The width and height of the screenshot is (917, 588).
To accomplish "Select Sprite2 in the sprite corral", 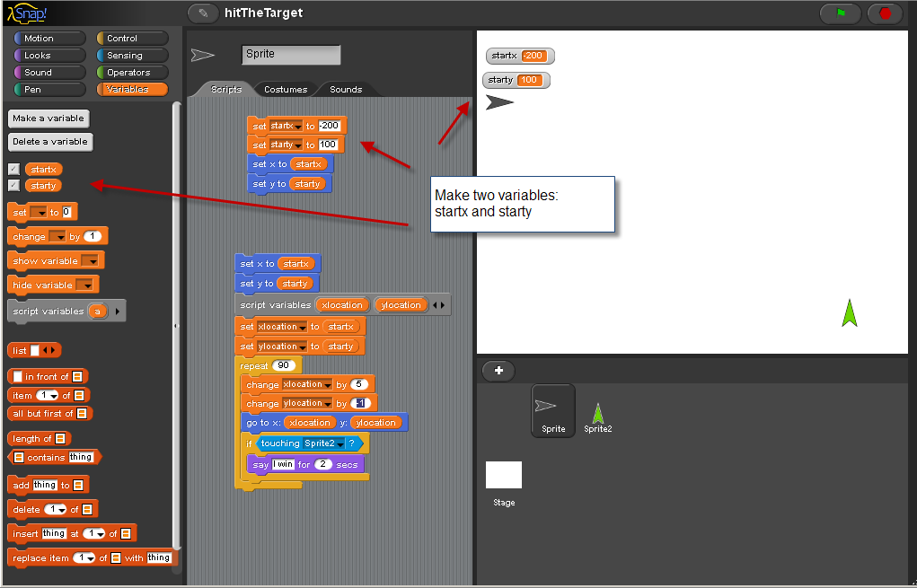I will pos(597,417).
